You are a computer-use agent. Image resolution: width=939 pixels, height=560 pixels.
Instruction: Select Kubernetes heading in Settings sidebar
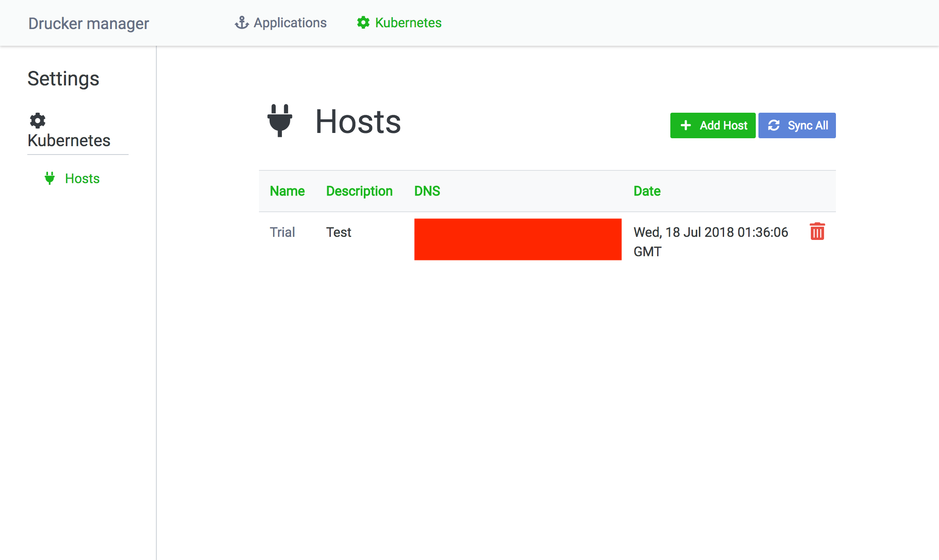click(69, 140)
